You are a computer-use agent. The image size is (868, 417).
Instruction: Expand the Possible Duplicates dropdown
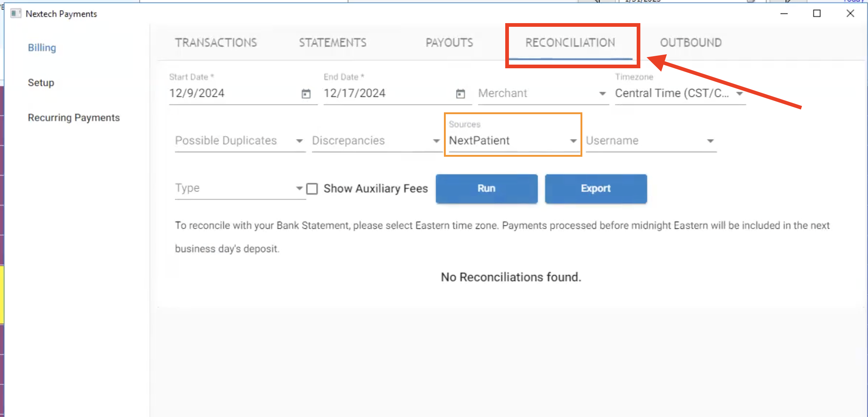pos(240,141)
